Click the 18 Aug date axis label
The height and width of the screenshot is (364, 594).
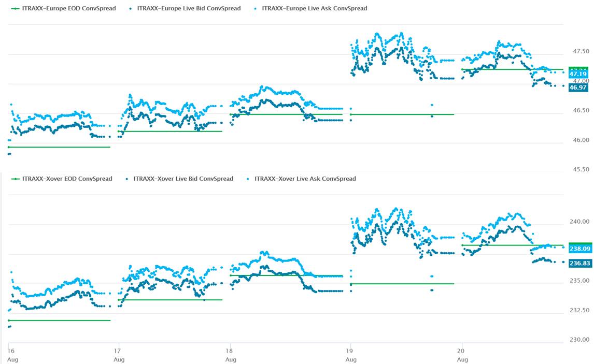pyautogui.click(x=231, y=355)
